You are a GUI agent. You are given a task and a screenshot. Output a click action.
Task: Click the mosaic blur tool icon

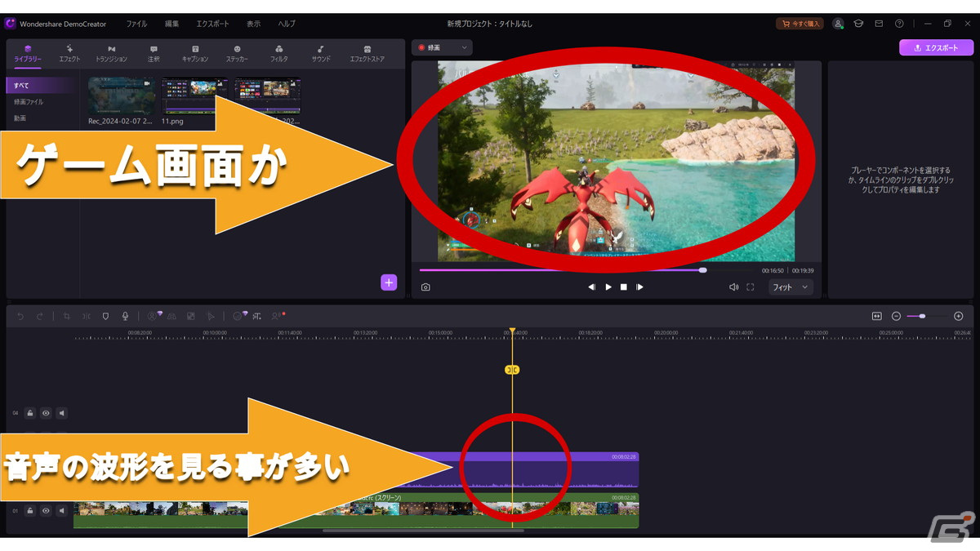click(191, 316)
